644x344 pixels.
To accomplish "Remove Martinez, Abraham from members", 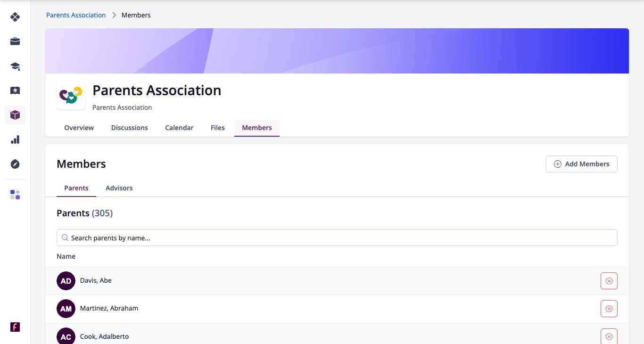I will pos(609,309).
